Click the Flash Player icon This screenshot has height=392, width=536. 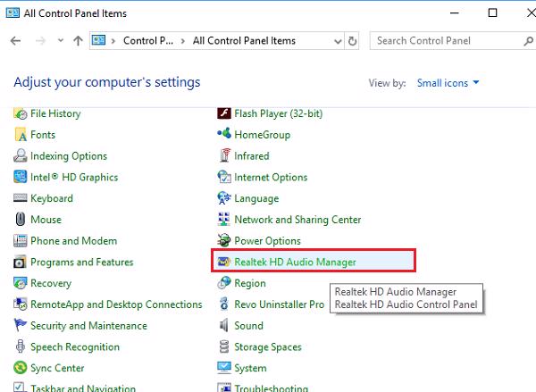pos(224,113)
